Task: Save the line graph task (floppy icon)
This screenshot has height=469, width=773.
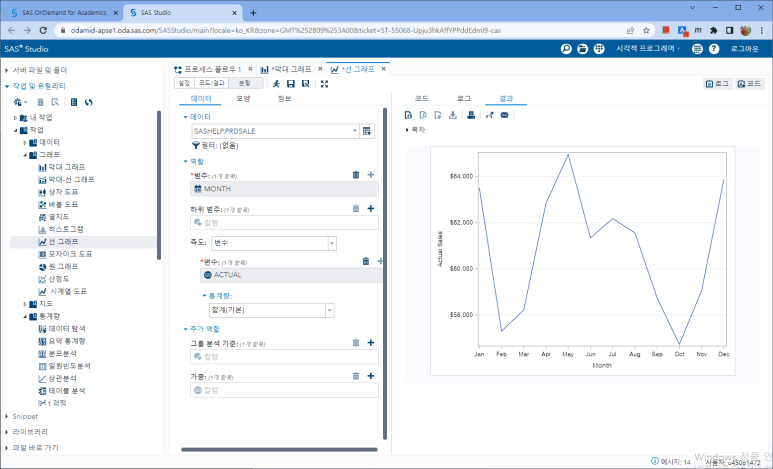Action: click(x=291, y=84)
